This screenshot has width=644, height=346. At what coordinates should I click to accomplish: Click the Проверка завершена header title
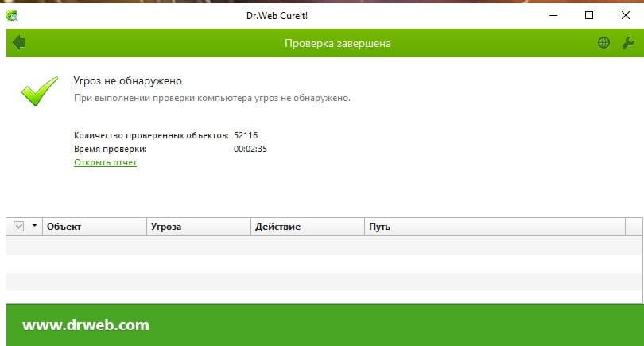(x=337, y=43)
